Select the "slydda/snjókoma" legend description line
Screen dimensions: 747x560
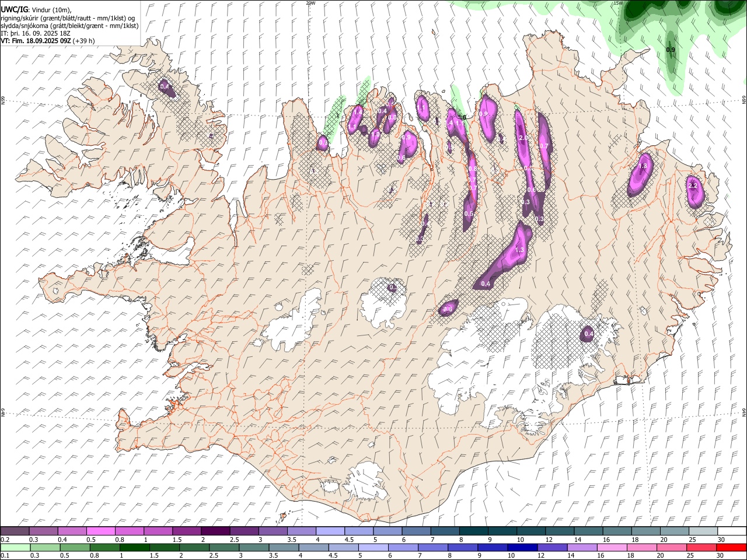point(69,26)
